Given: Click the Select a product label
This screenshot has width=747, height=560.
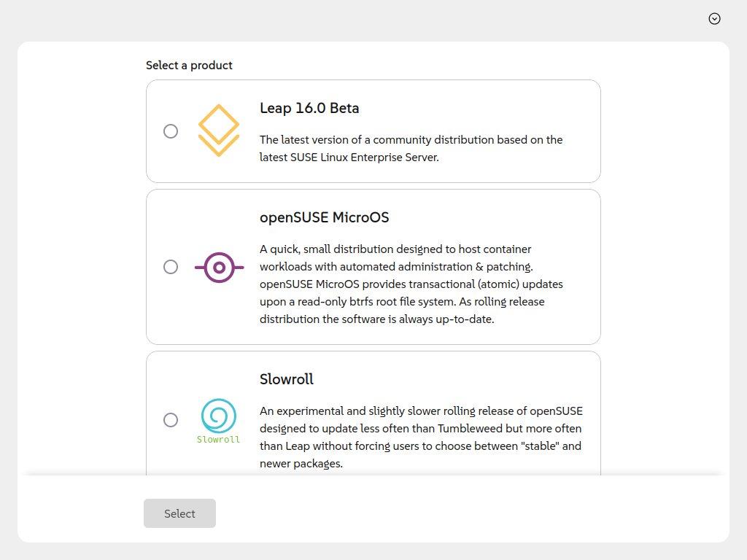Looking at the screenshot, I should click(x=189, y=65).
